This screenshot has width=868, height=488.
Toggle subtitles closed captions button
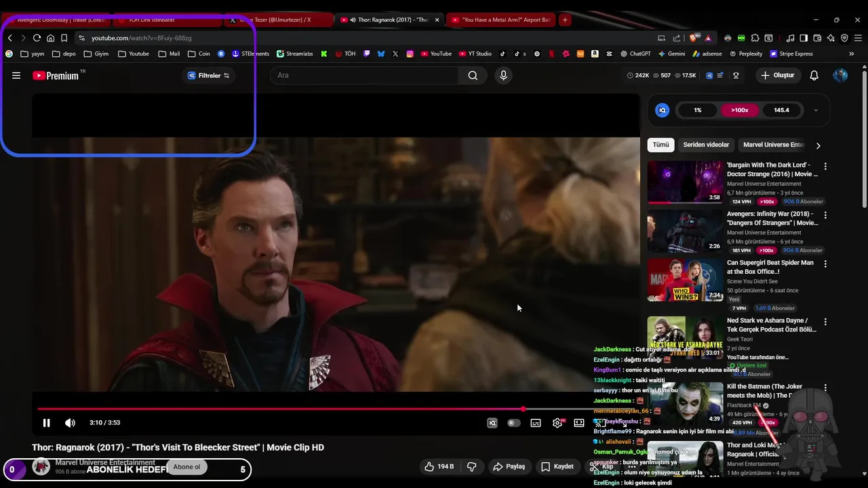(x=536, y=423)
